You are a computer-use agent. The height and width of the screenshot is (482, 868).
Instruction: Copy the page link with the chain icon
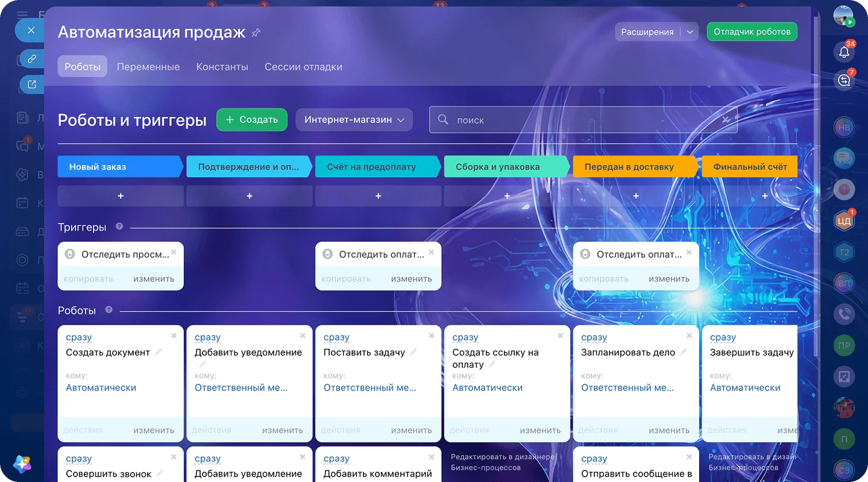31,58
